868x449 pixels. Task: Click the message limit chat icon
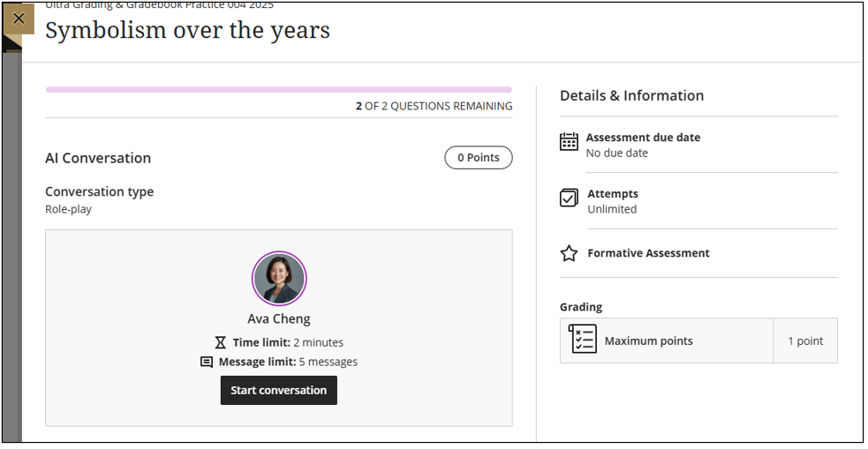207,363
